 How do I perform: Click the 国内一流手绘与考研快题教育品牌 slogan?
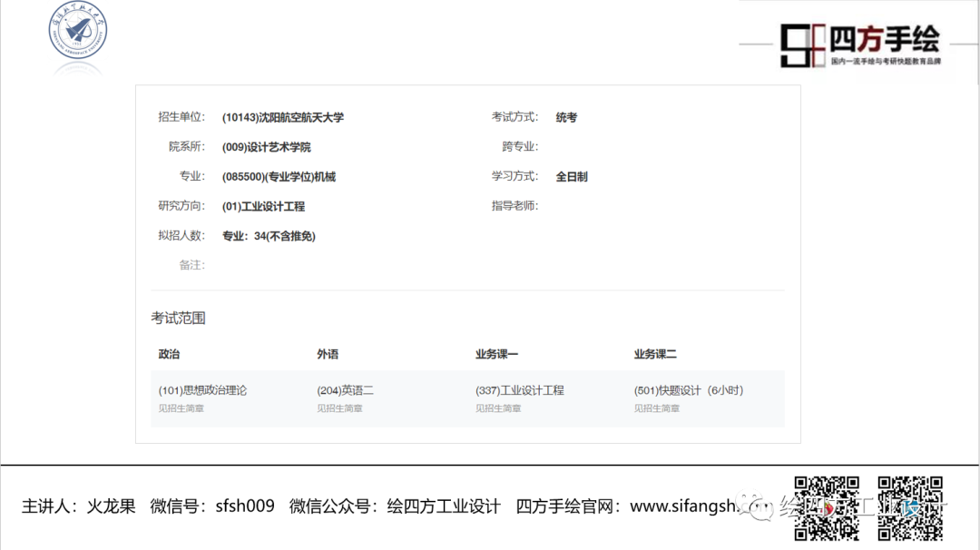pyautogui.click(x=886, y=61)
